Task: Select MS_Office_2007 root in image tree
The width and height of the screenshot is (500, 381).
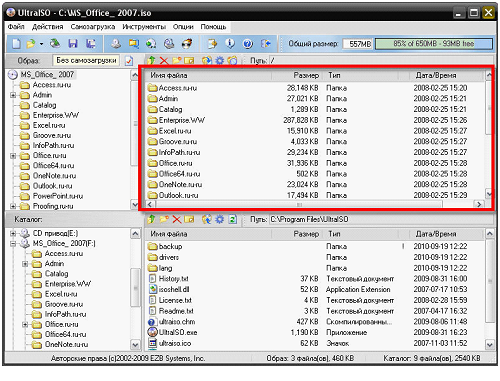Action: (47, 74)
